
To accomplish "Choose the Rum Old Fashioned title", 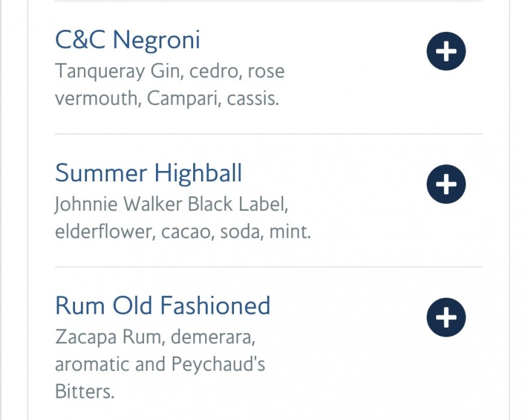I will [163, 305].
